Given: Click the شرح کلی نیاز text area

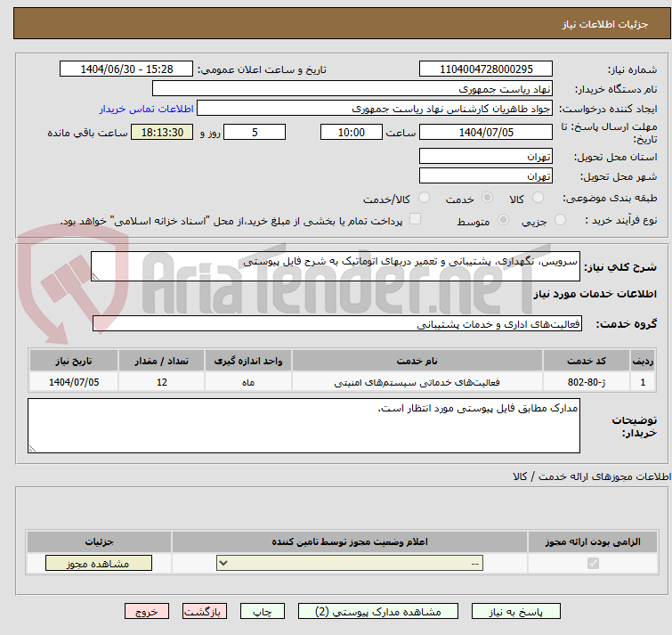Looking at the screenshot, I should tap(336, 266).
